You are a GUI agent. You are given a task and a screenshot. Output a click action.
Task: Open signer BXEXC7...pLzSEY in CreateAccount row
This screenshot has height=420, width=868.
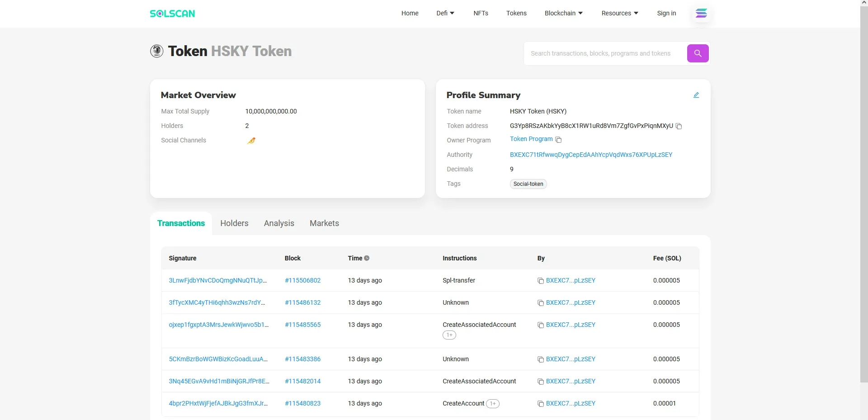click(571, 403)
